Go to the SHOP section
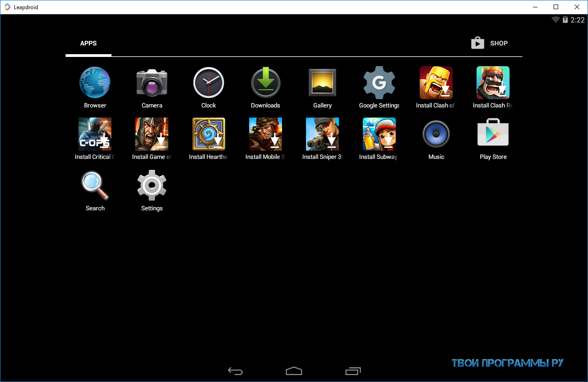588x382 pixels. click(489, 43)
